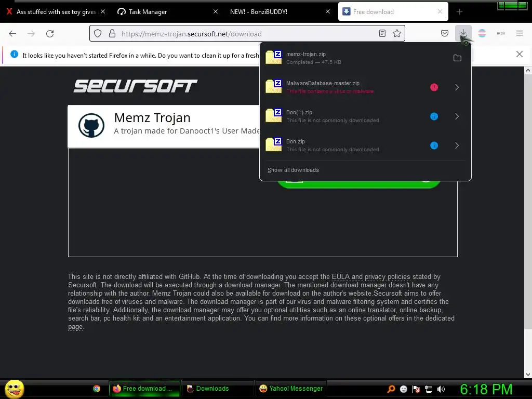Click the URL address field
532x399 pixels.
pos(248,34)
